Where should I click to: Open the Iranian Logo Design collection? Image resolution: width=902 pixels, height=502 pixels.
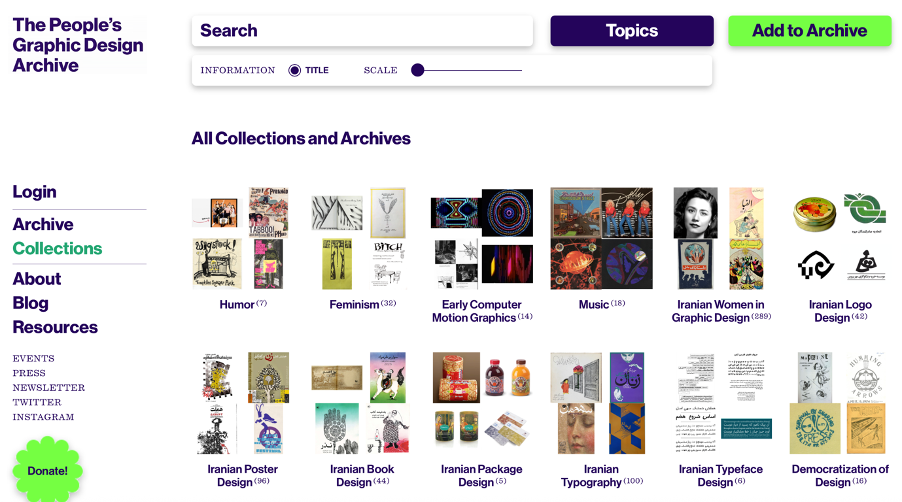840,238
